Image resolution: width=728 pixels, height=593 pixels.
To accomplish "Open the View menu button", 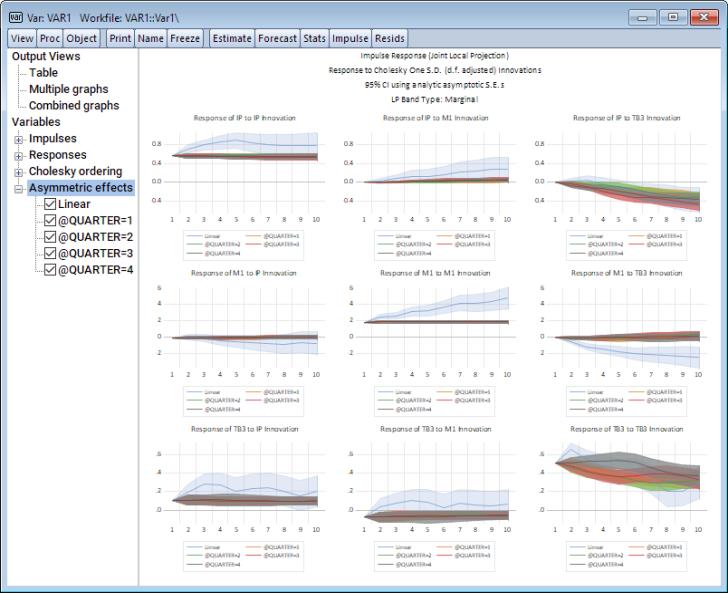I will click(x=22, y=38).
